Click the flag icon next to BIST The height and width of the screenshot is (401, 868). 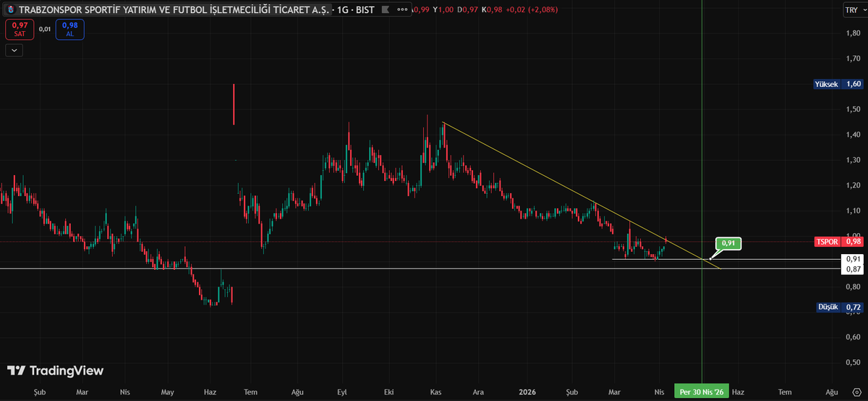point(385,10)
